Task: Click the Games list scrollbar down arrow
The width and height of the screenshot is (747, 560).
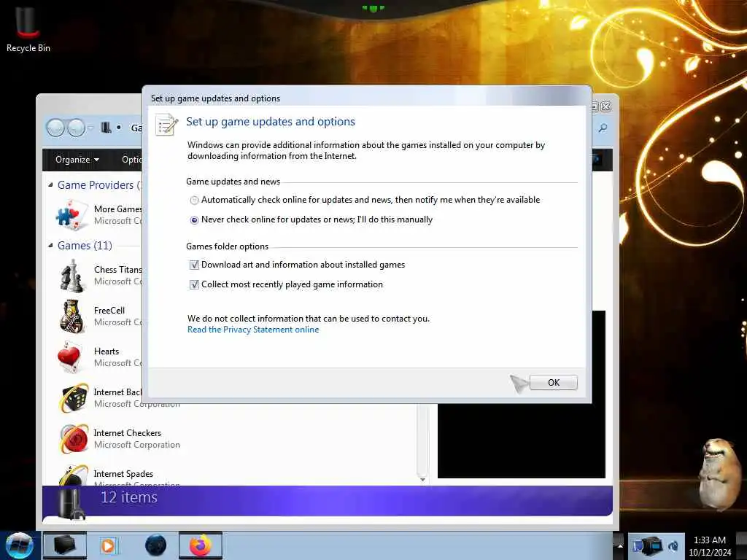Action: [422, 479]
